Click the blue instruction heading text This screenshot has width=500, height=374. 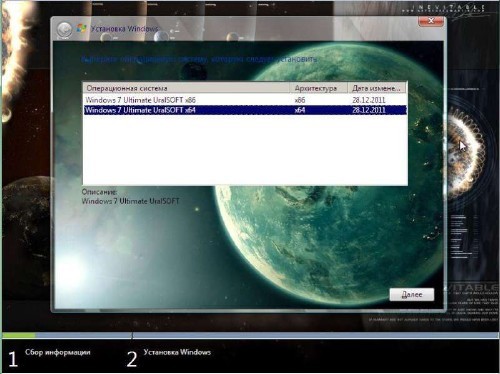tap(199, 59)
